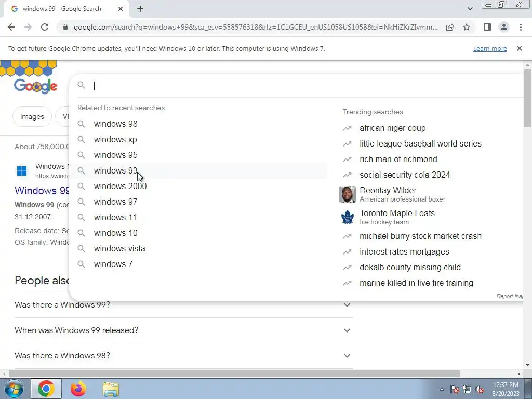This screenshot has width=532, height=399.
Task: Click the trending arrow icon beside 'african niger coup'
Action: pyautogui.click(x=347, y=128)
